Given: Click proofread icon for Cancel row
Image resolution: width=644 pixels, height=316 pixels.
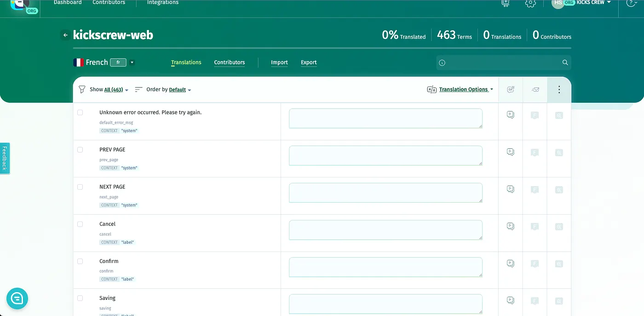Looking at the screenshot, I should [x=559, y=227].
